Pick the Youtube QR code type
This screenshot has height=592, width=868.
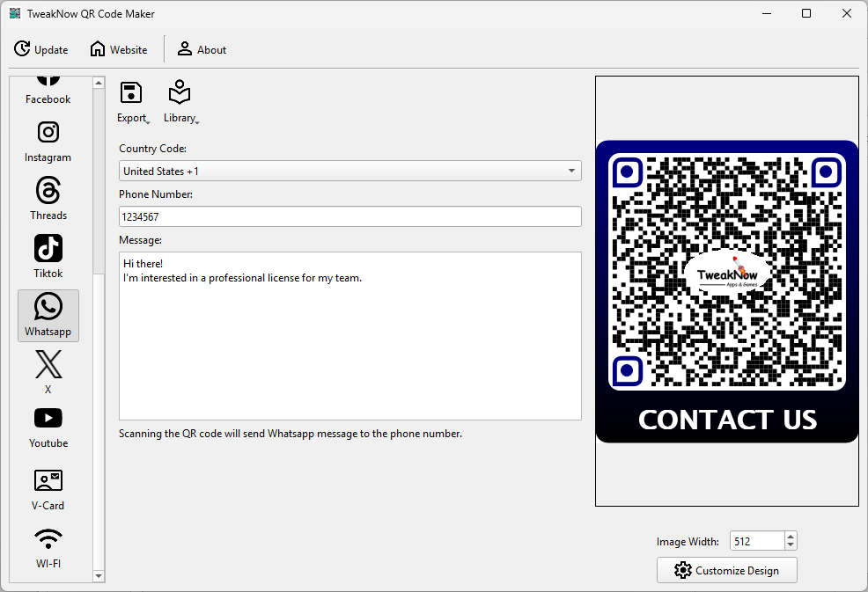pyautogui.click(x=48, y=428)
